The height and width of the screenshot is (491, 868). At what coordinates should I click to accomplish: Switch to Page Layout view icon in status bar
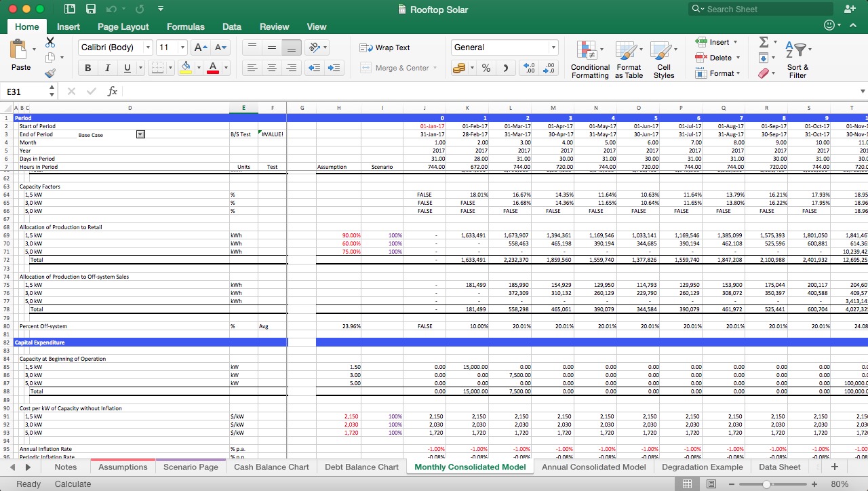(x=711, y=484)
